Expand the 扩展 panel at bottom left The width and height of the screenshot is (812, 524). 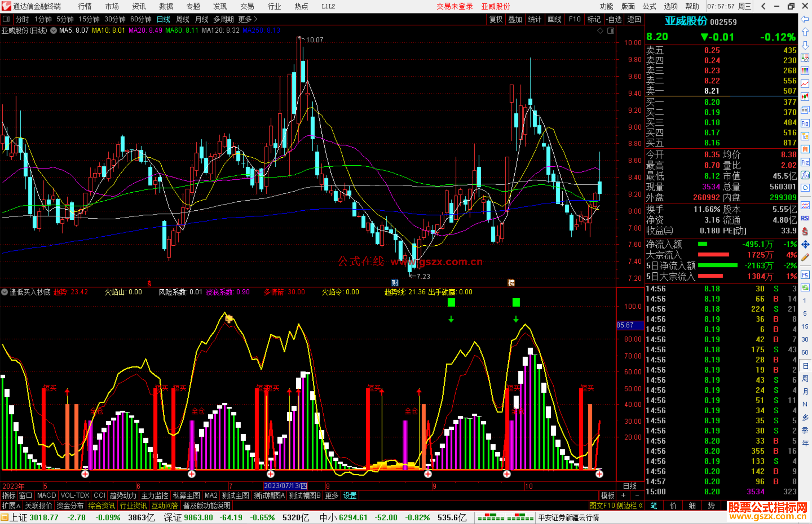[11, 506]
